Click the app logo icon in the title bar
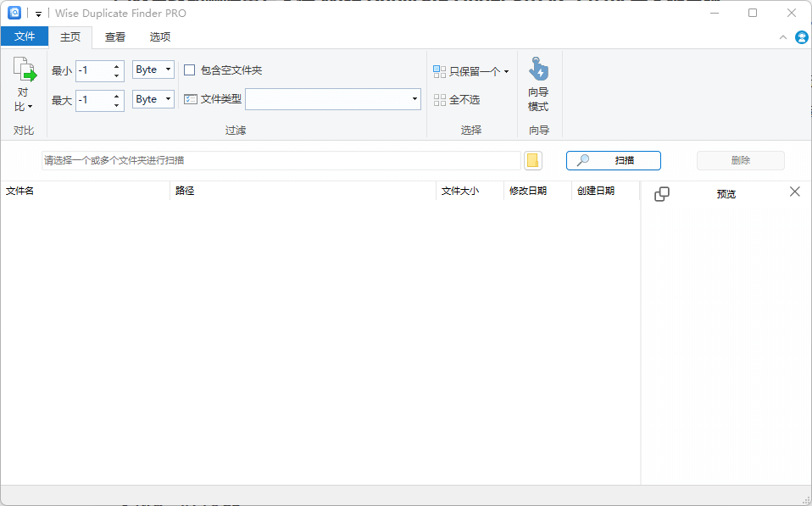This screenshot has width=812, height=506. (14, 13)
